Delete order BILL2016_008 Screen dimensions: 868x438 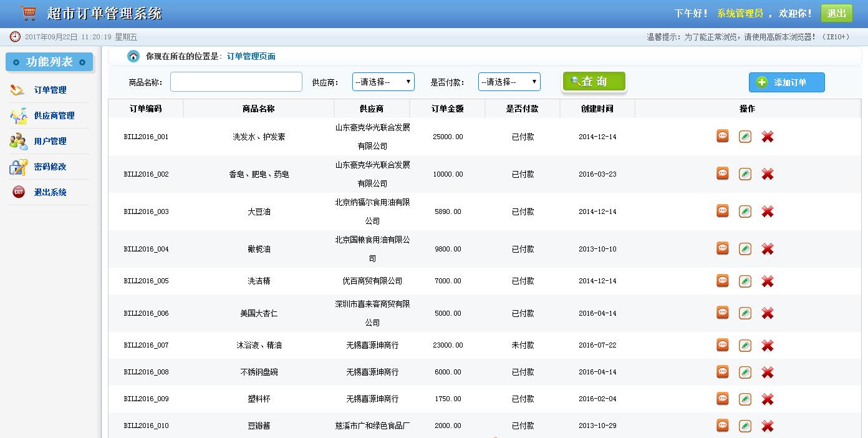point(768,372)
